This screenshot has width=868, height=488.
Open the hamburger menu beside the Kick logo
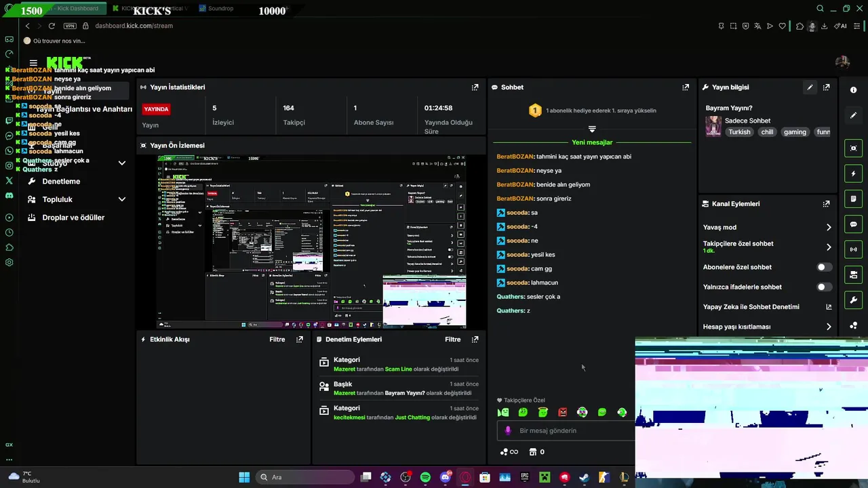coord(33,63)
